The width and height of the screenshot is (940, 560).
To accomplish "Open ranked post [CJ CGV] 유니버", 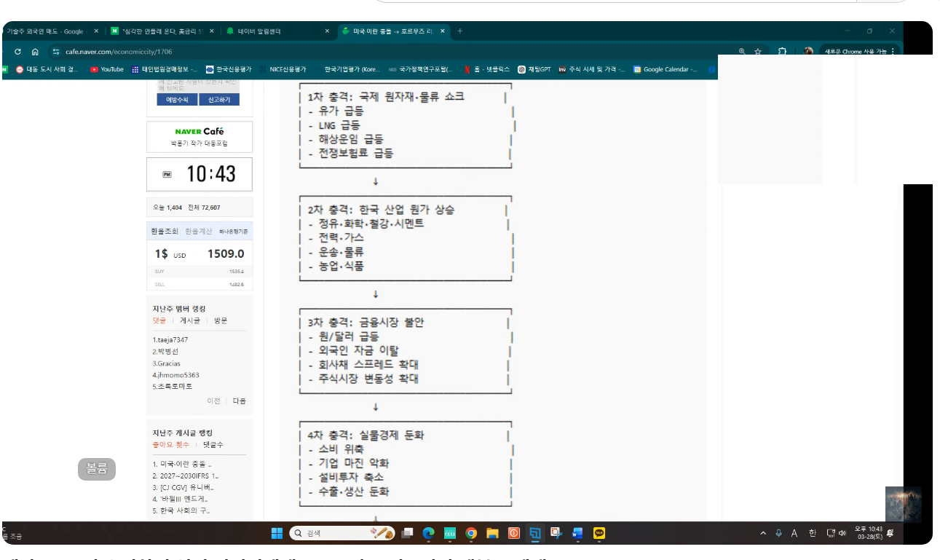I will [183, 487].
